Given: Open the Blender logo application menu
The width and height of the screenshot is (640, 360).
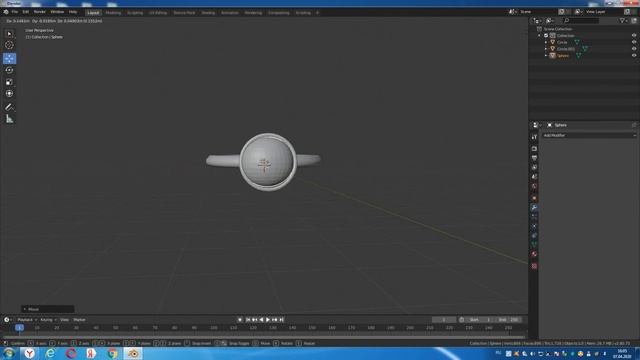Looking at the screenshot, I should pos(6,12).
